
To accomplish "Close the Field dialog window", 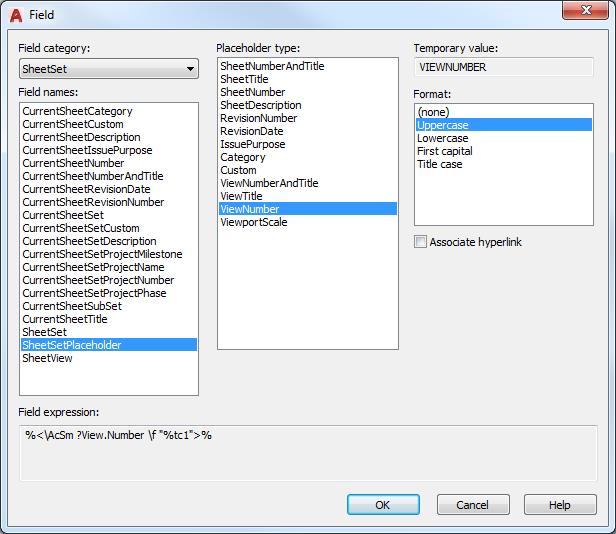I will 585,10.
